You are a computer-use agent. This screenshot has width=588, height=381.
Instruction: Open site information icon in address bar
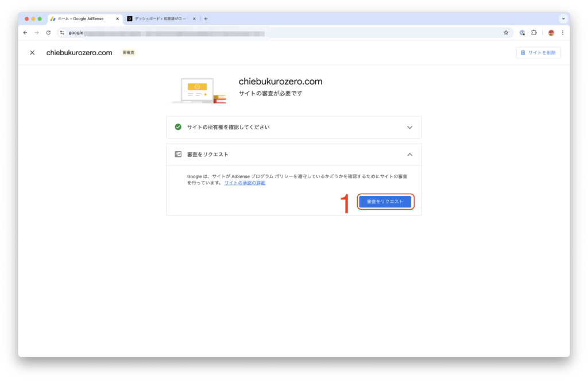[x=62, y=33]
